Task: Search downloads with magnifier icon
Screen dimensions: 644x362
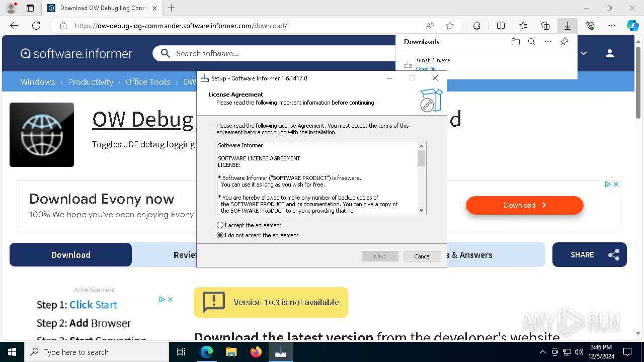Action: [531, 42]
